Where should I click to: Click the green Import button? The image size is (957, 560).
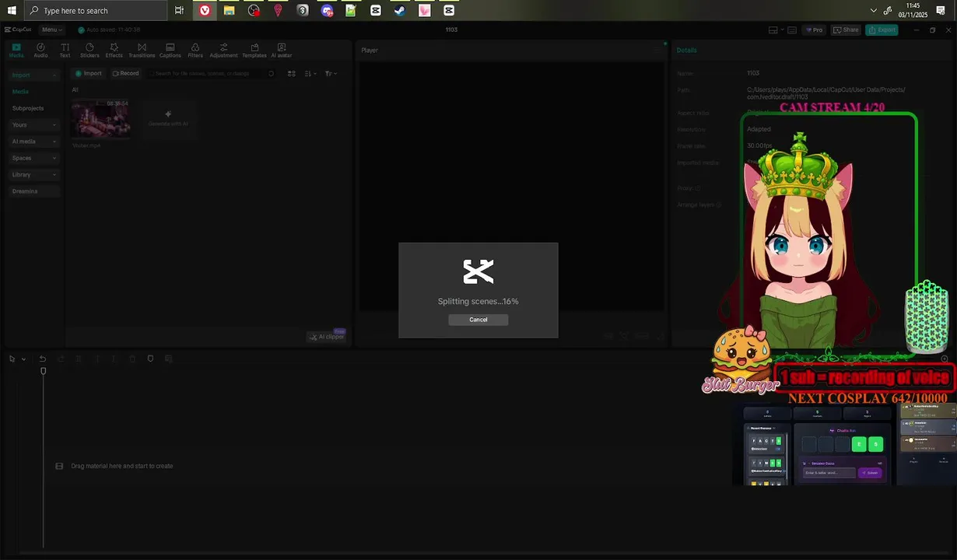[x=89, y=73]
